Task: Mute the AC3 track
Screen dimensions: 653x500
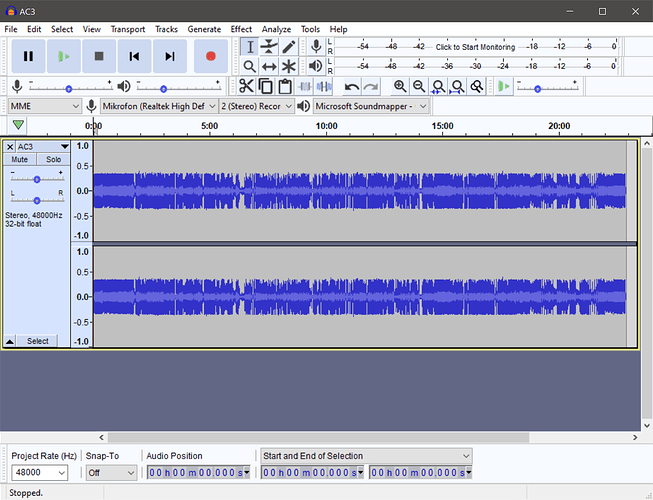Action: pyautogui.click(x=20, y=159)
